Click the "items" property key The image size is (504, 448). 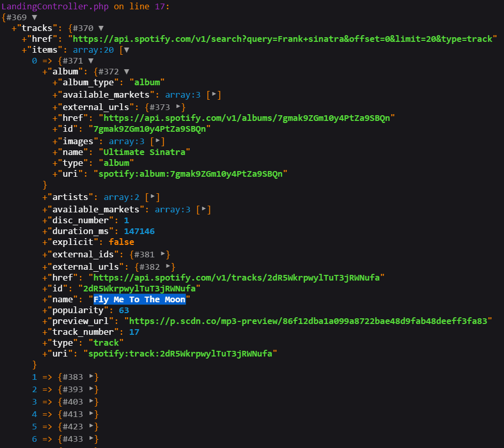[44, 50]
